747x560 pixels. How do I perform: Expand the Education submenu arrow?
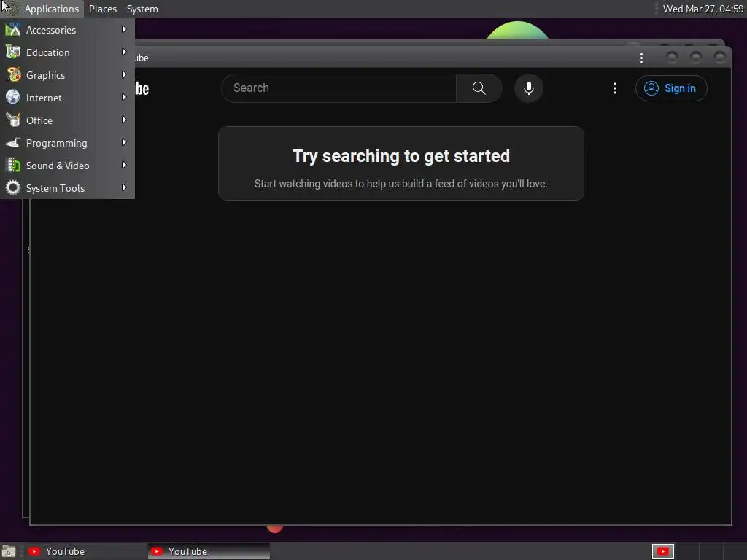pyautogui.click(x=124, y=52)
